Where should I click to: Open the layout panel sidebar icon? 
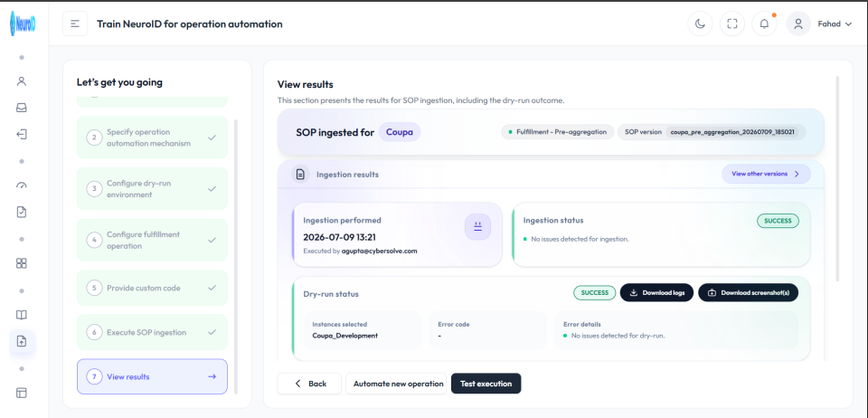coord(22,393)
